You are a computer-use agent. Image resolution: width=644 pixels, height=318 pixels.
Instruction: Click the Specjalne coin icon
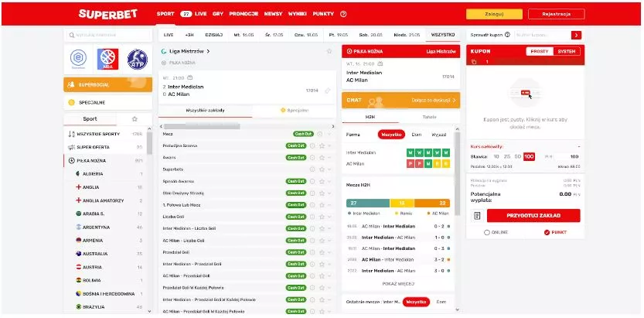coord(71,102)
